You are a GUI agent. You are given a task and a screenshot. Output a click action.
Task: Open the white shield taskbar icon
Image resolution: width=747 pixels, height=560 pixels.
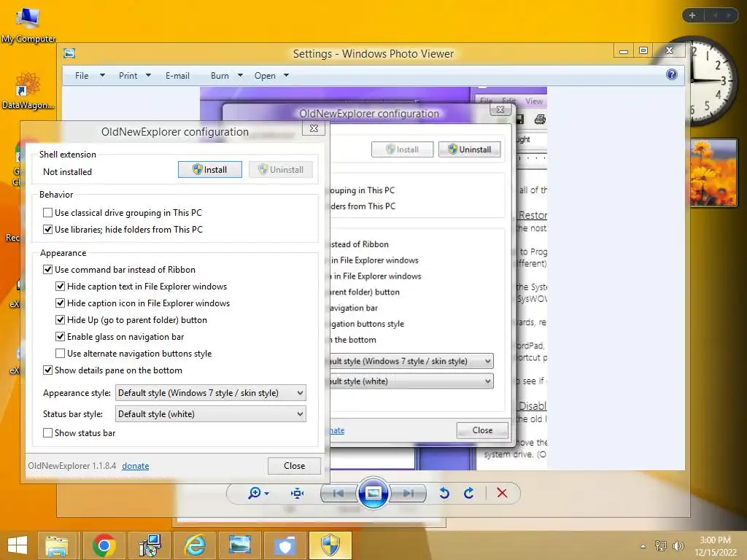(285, 545)
